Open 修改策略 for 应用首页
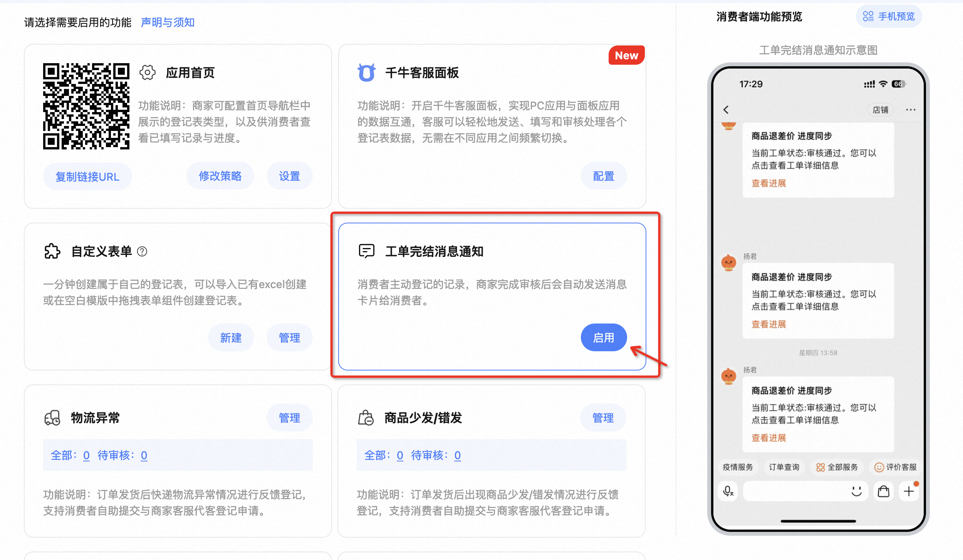Viewport: 963px width, 560px height. coord(220,176)
